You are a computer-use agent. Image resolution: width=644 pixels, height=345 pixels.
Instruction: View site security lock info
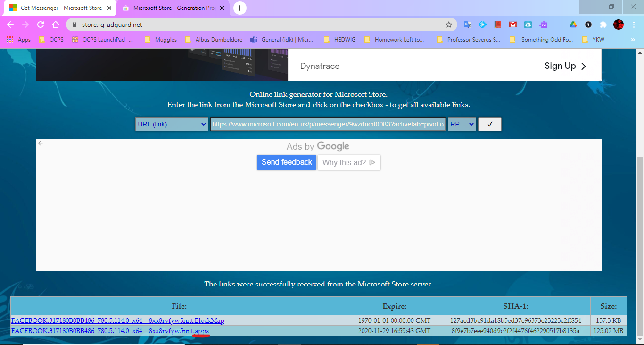tap(74, 25)
